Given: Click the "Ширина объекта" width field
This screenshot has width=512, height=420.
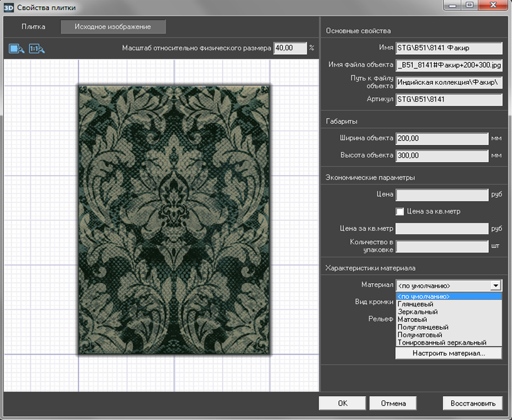Looking at the screenshot, I should (x=442, y=138).
